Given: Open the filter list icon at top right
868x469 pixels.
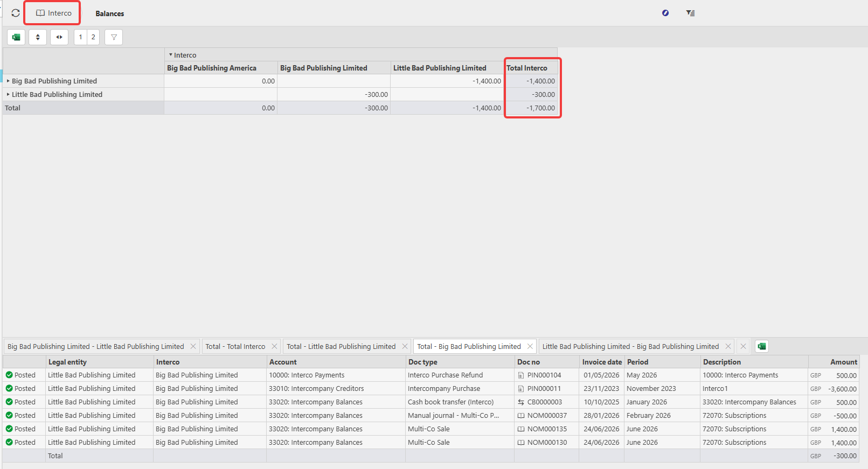Looking at the screenshot, I should tap(690, 13).
